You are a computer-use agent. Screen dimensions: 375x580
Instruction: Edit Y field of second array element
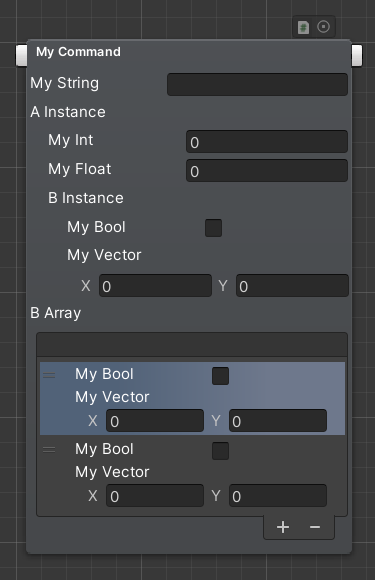pos(278,495)
